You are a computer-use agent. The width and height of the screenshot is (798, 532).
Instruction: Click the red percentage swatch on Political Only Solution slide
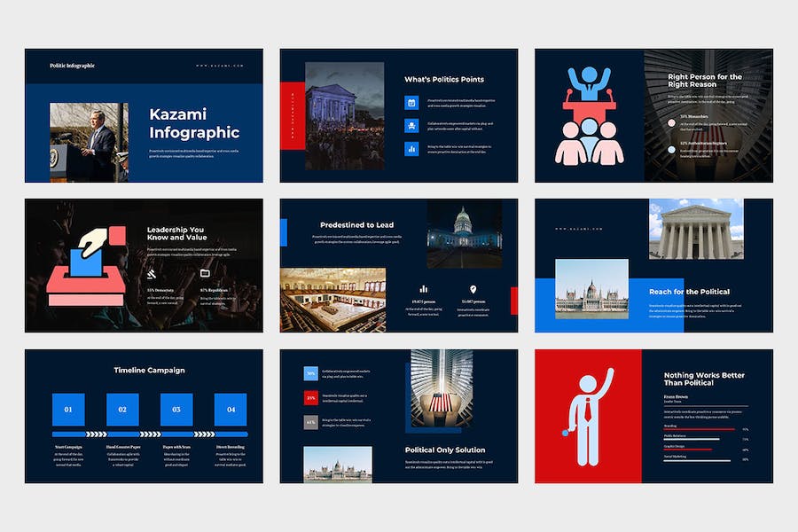pos(310,397)
